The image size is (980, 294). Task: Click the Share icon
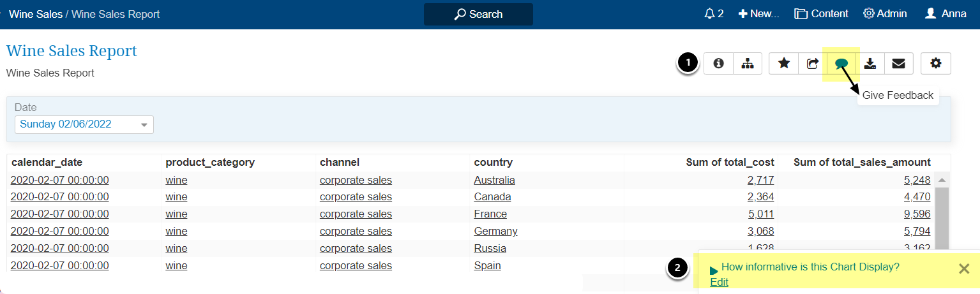tap(813, 63)
